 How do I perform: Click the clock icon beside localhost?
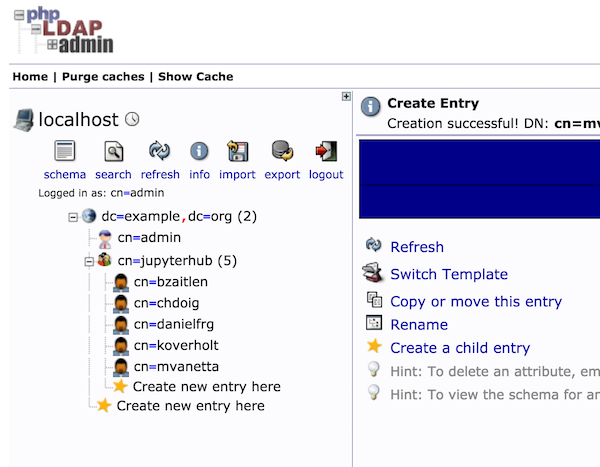pyautogui.click(x=132, y=120)
